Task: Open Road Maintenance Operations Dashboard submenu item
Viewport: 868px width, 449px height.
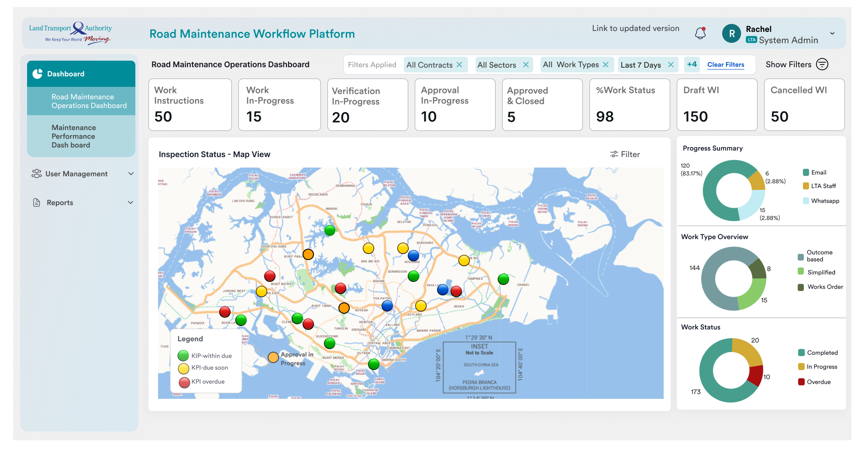Action: coord(81,101)
